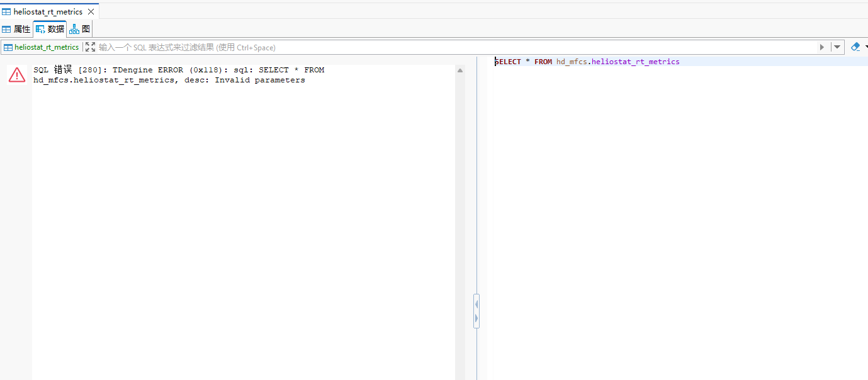The image size is (868, 380).
Task: Click the splitter's right-pointing arrow
Action: tap(476, 318)
